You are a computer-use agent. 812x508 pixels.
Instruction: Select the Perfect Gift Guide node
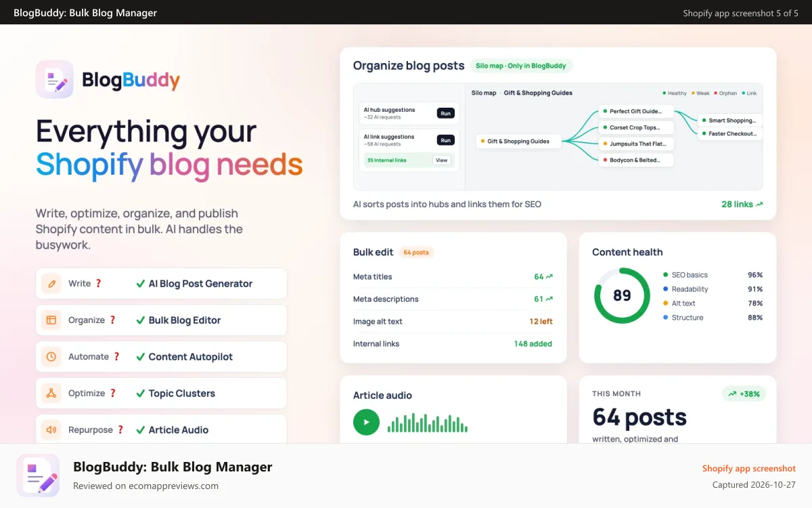tap(637, 111)
